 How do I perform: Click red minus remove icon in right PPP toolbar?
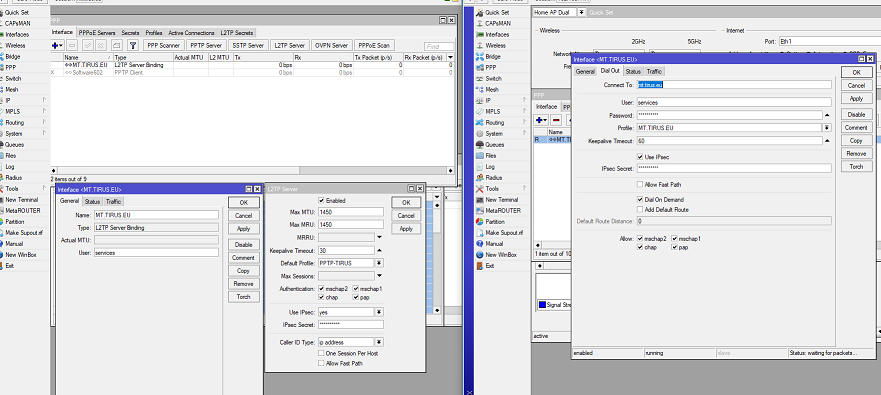click(556, 120)
